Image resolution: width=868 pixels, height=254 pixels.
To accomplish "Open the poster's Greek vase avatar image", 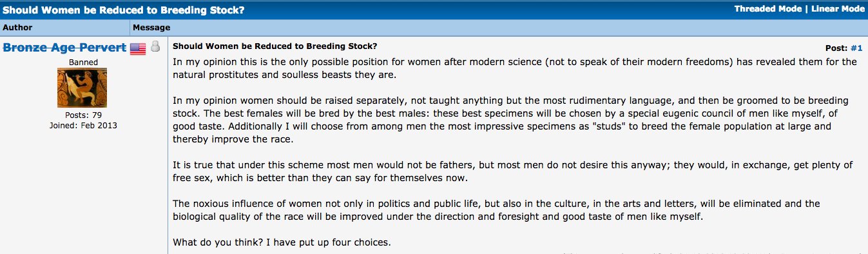I will [82, 88].
